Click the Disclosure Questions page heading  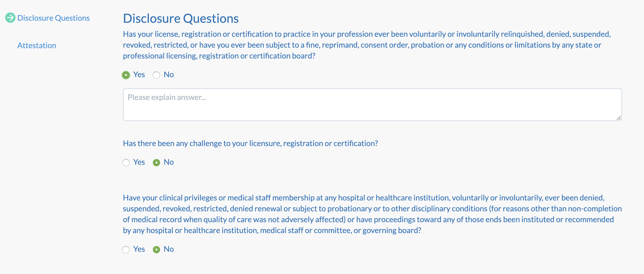point(181,18)
